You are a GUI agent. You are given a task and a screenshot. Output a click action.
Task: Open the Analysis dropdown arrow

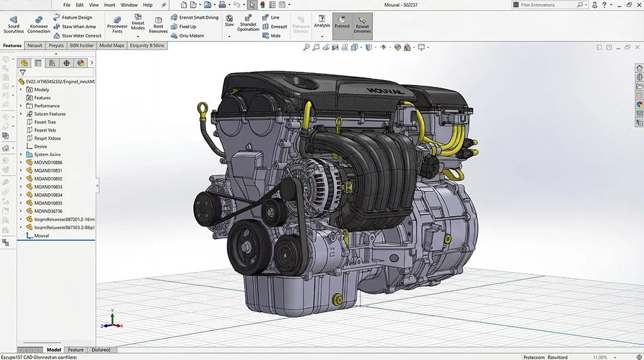322,36
